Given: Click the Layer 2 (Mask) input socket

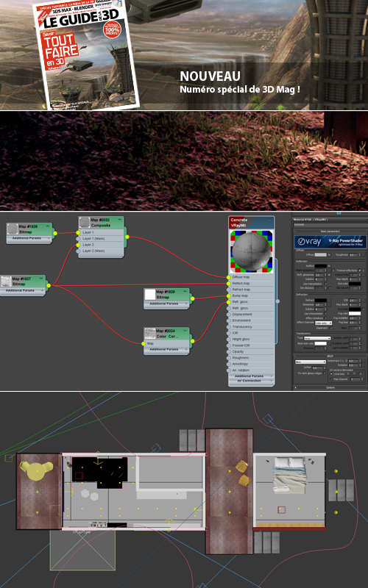Looking at the screenshot, I should (78, 251).
